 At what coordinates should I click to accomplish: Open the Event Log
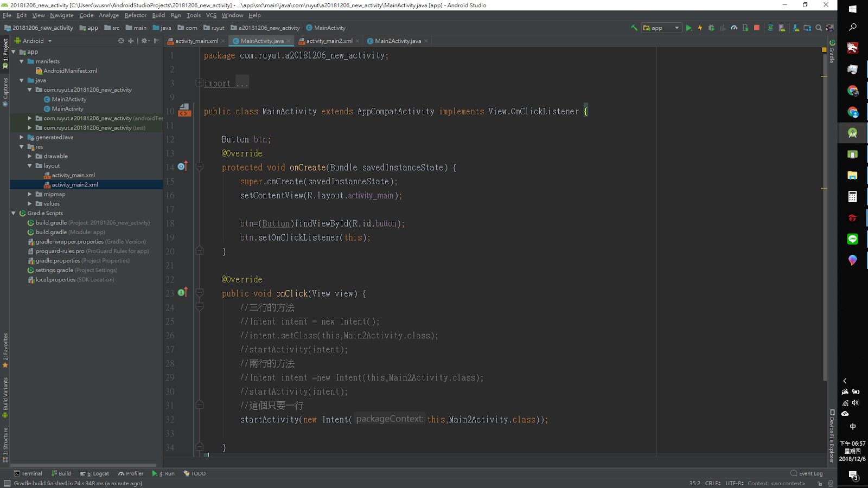pos(807,473)
